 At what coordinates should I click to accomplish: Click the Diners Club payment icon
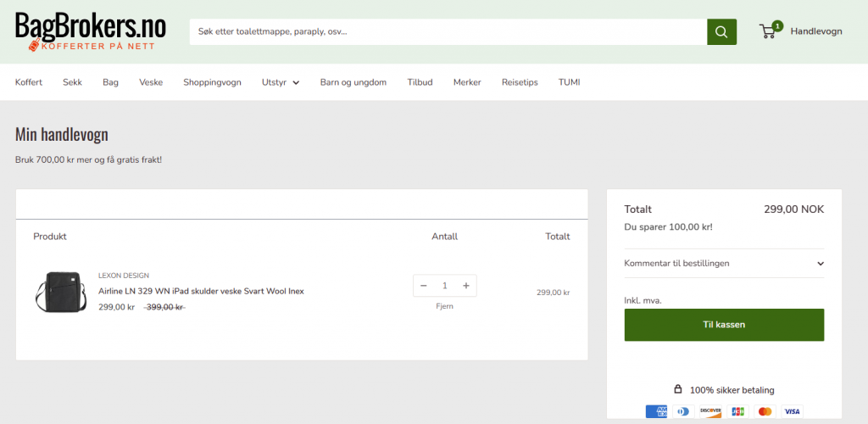[684, 411]
